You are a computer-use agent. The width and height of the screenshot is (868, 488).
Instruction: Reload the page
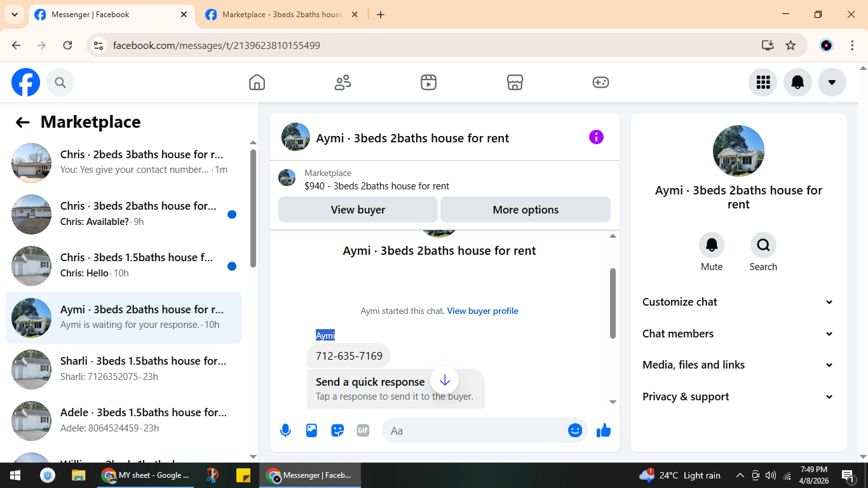pyautogui.click(x=67, y=45)
